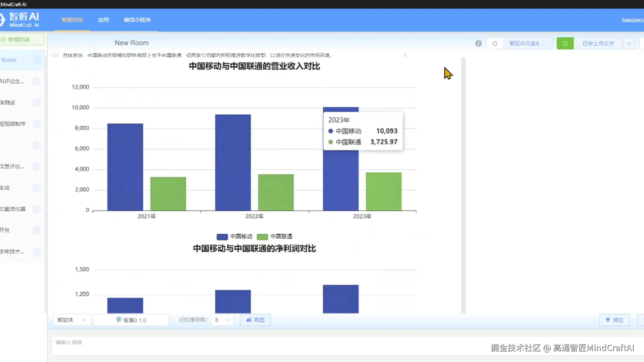Toggle the 中国移动 legend swatch in revenue chart
Image resolution: width=644 pixels, height=362 pixels.
222,237
